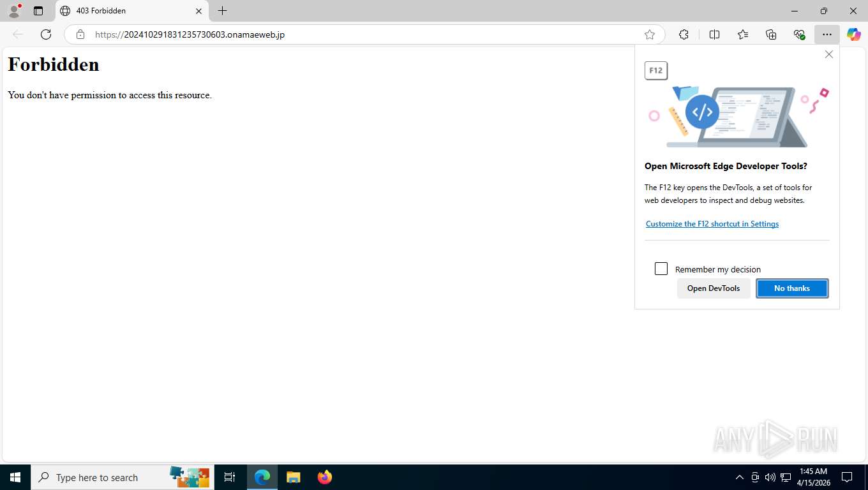Click the Forbidden heading text
The width and height of the screenshot is (868, 490).
[x=54, y=64]
